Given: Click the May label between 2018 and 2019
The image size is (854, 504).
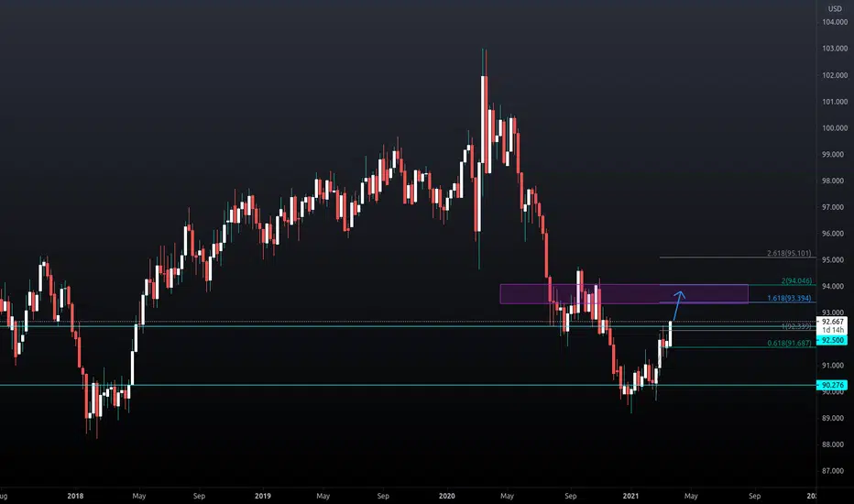Looking at the screenshot, I should coord(139,496).
